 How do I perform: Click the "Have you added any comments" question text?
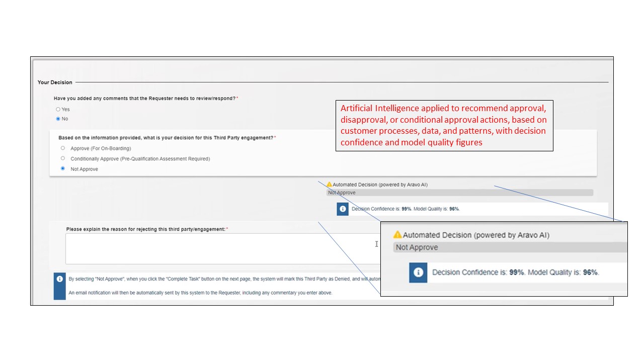tap(146, 99)
